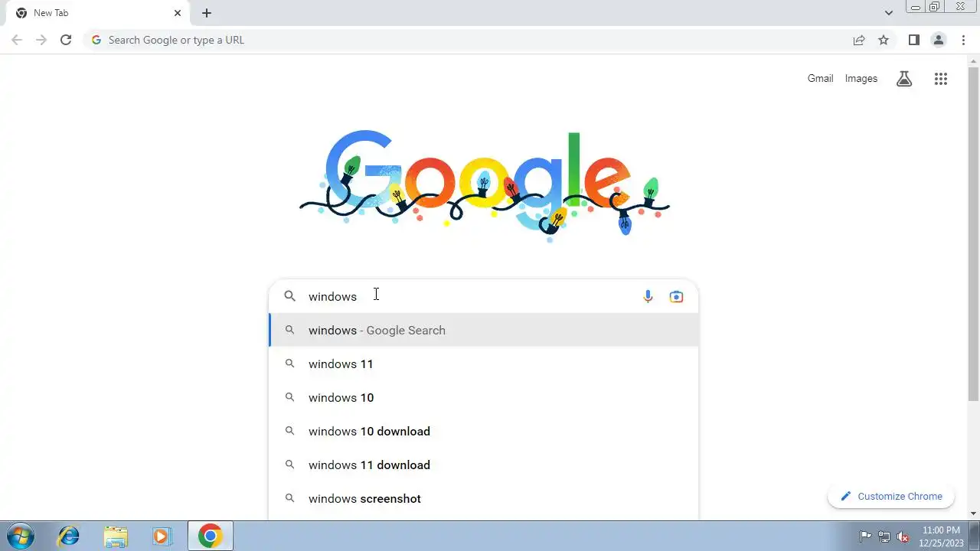Launch Internet Explorer from taskbar
980x551 pixels.
tap(69, 536)
